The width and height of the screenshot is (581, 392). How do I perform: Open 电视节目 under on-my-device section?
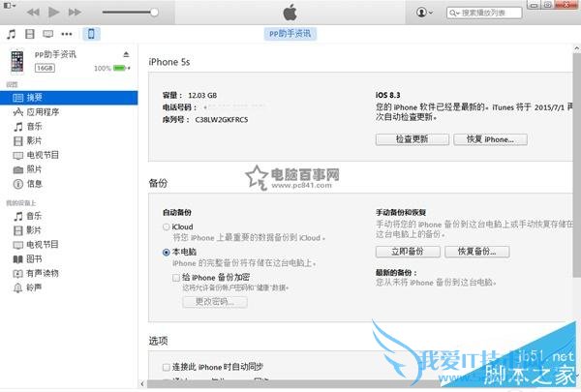point(43,245)
